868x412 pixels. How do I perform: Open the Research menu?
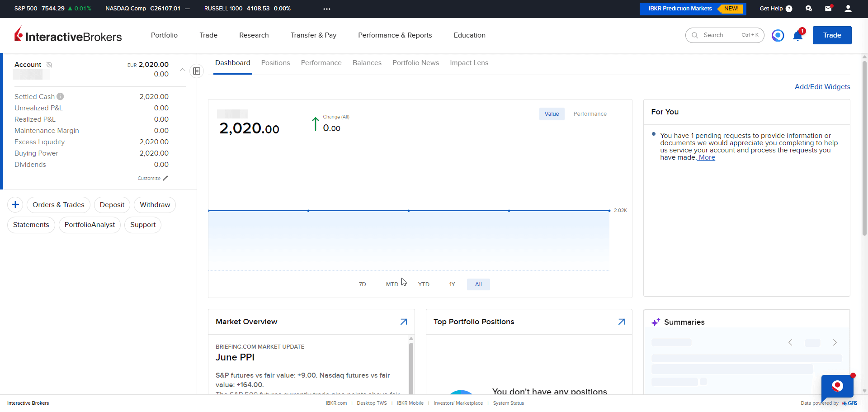[254, 35]
